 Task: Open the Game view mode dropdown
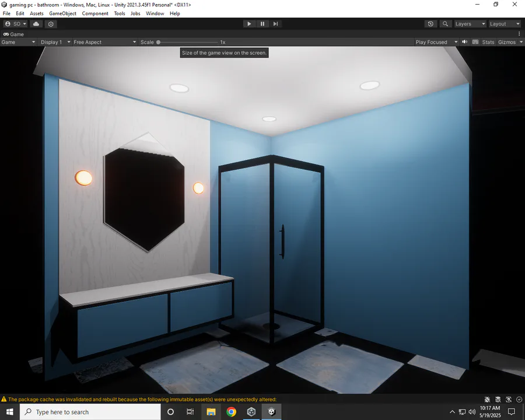pyautogui.click(x=18, y=42)
